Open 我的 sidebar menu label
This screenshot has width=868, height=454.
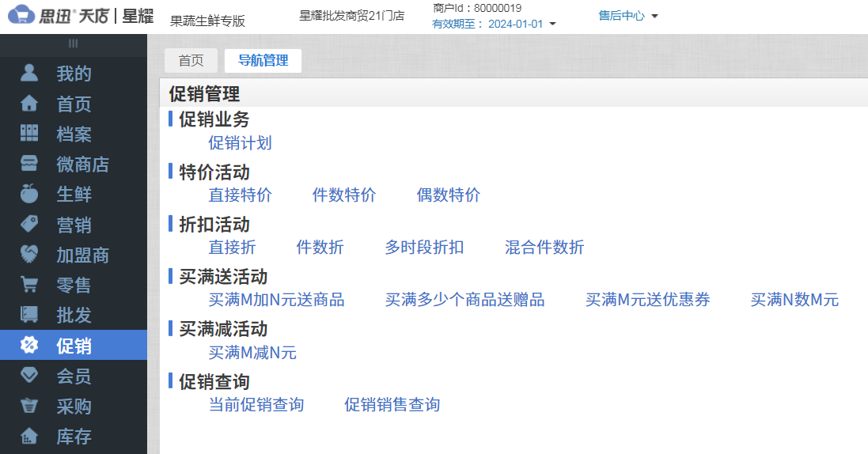tap(74, 74)
